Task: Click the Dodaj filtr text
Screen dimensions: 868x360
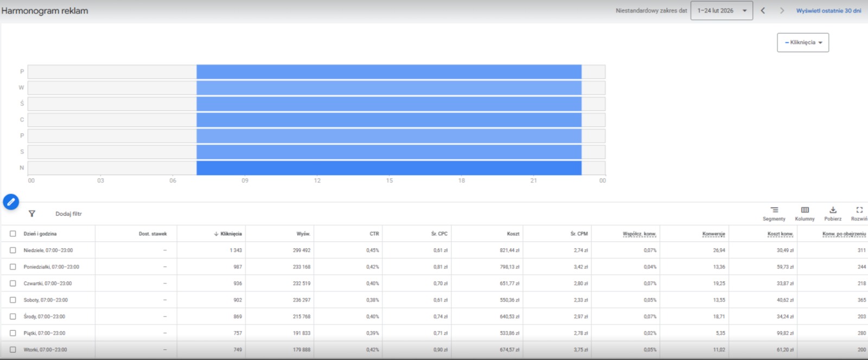Action: click(68, 214)
